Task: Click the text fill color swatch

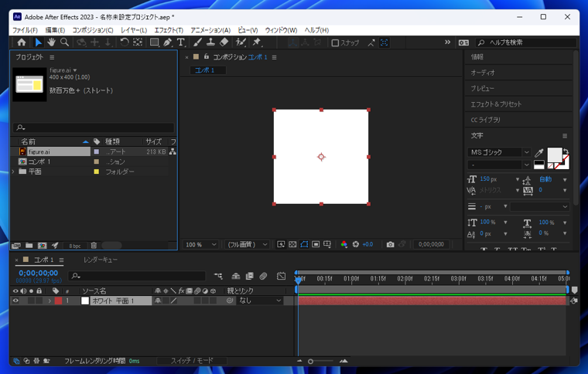Action: [x=555, y=155]
